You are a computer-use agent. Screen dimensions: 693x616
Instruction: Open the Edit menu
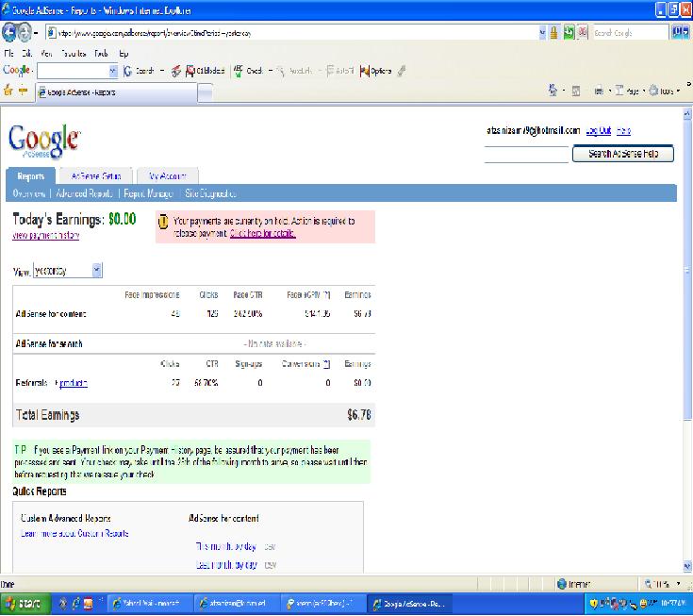click(27, 54)
